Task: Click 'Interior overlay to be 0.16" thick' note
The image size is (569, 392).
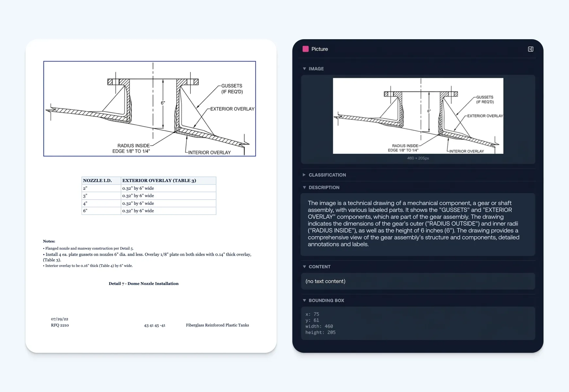Action: click(88, 266)
